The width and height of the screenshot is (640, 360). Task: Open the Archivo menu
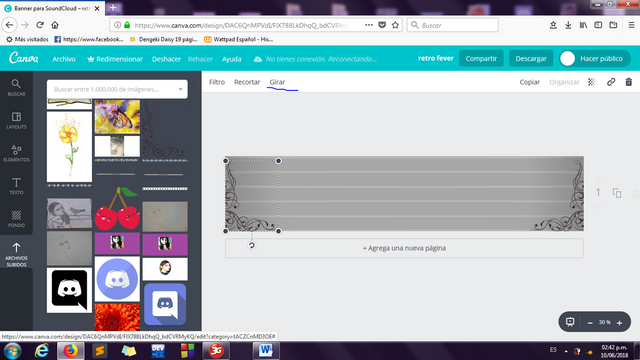click(x=64, y=59)
